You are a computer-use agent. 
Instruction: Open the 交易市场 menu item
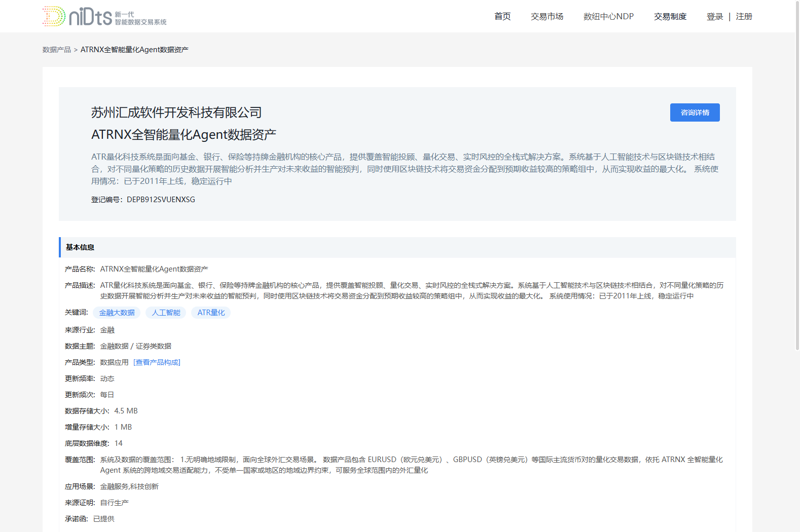[x=547, y=16]
